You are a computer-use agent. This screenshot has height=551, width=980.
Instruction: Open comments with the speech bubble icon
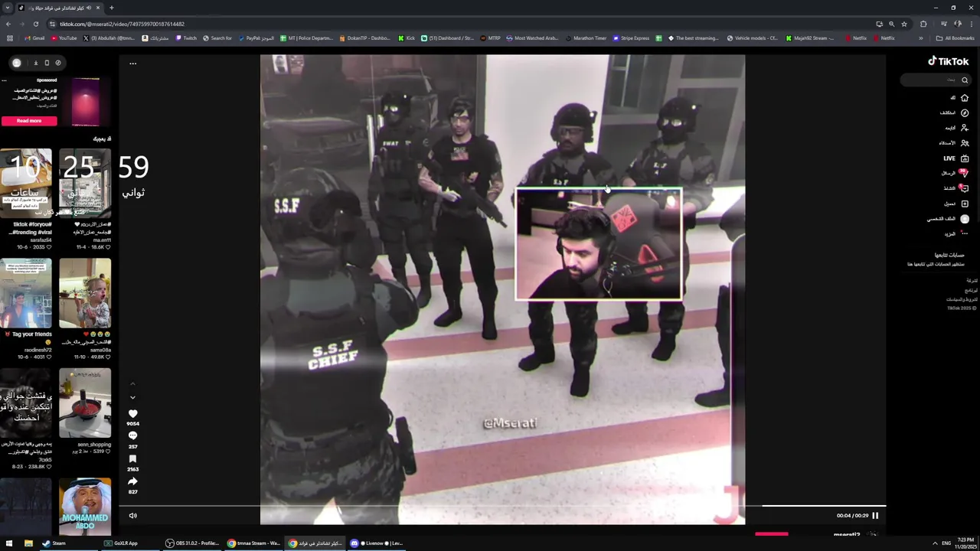point(132,436)
